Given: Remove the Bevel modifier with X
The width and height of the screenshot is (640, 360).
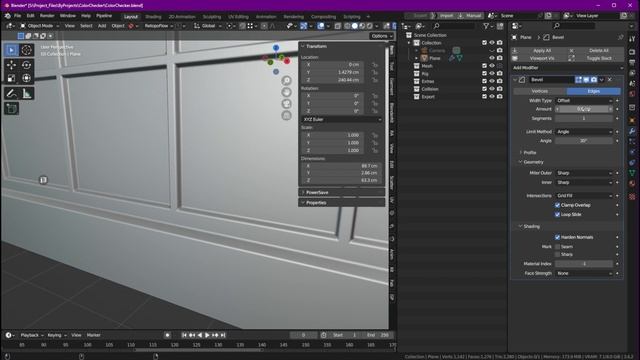Looking at the screenshot, I should [610, 80].
